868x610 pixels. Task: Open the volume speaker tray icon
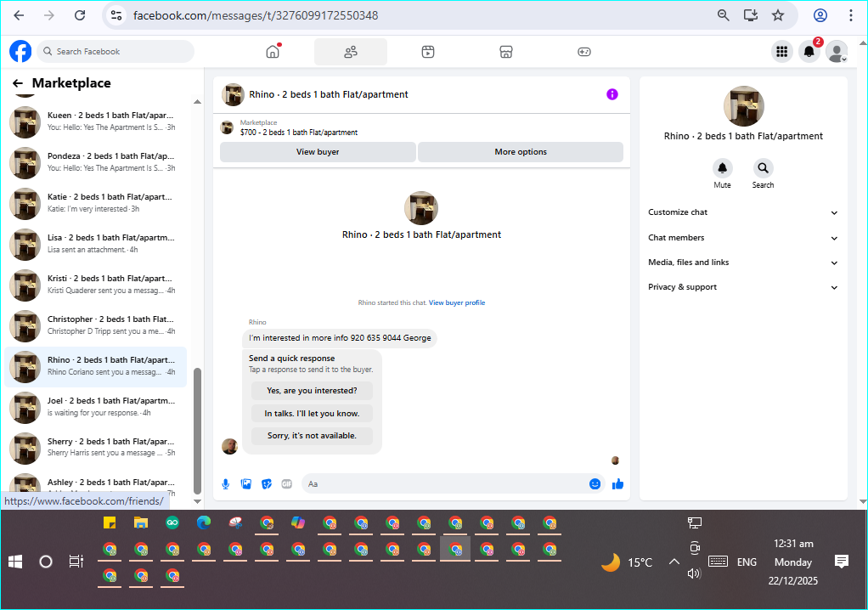(x=694, y=573)
